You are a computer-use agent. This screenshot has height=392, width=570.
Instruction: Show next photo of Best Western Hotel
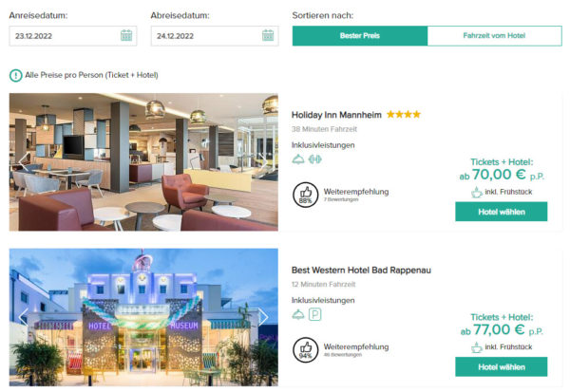point(263,317)
